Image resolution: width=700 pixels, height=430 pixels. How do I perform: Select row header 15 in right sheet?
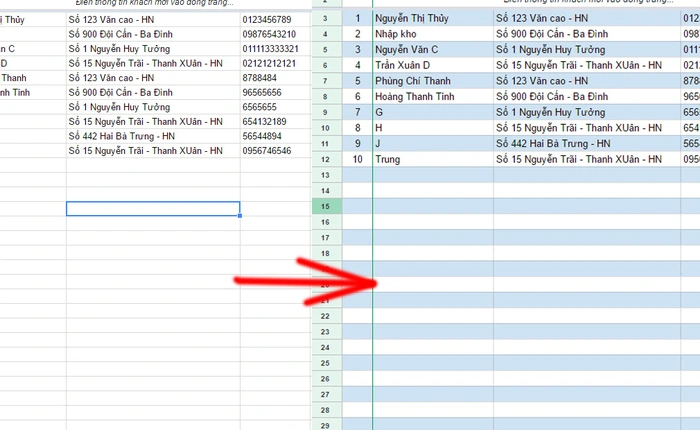coord(326,206)
